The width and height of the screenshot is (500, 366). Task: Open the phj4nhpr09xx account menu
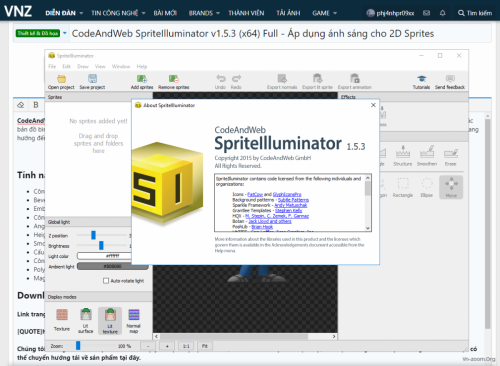click(x=390, y=13)
